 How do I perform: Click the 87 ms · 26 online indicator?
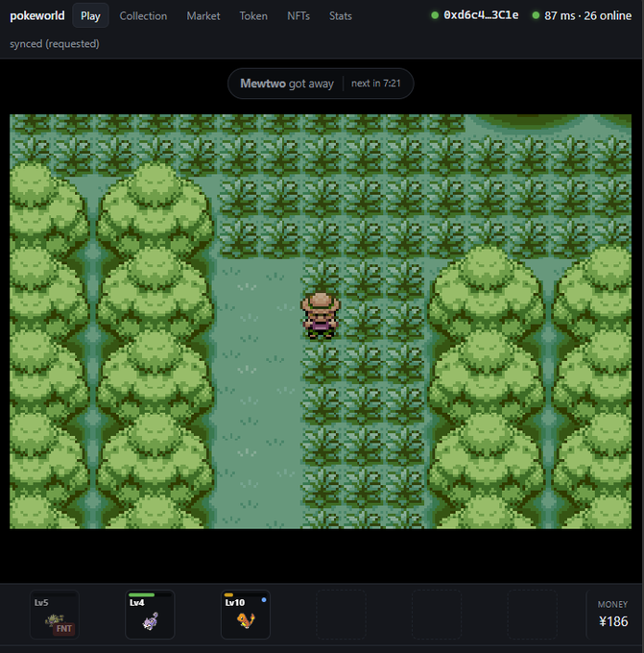587,15
